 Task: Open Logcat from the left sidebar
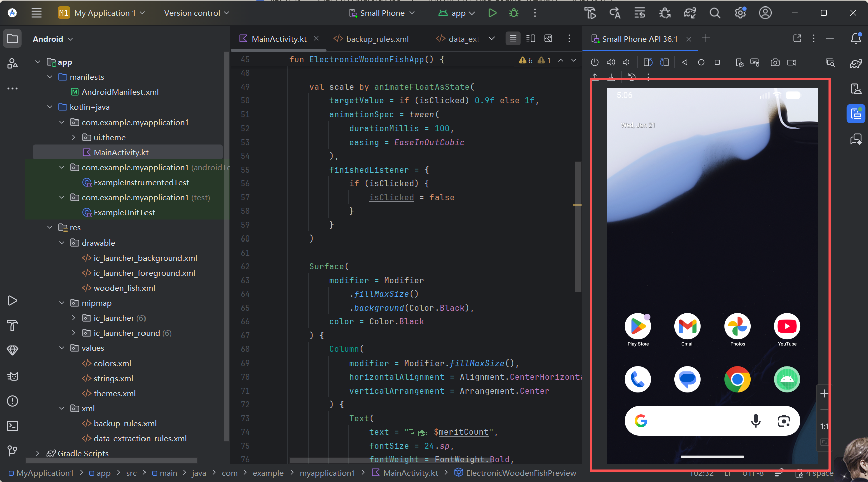13,376
